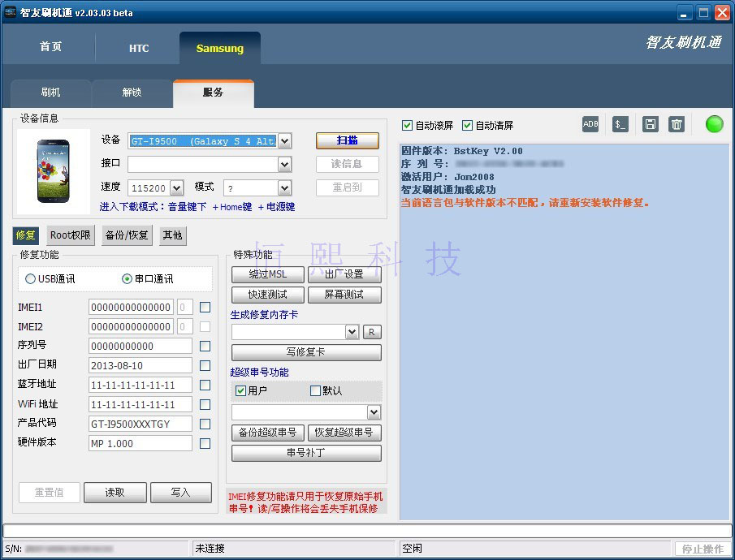Check the 出厂日期 row checkbox
This screenshot has width=735, height=560.
tap(205, 365)
